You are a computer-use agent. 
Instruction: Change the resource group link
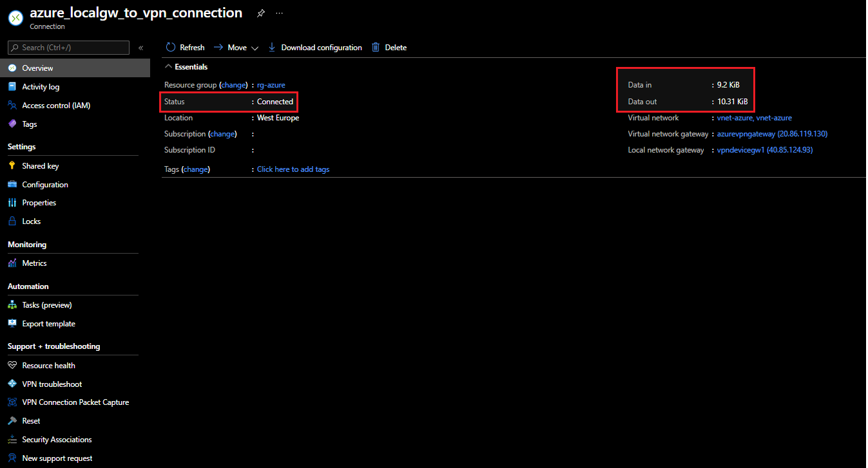click(x=233, y=85)
